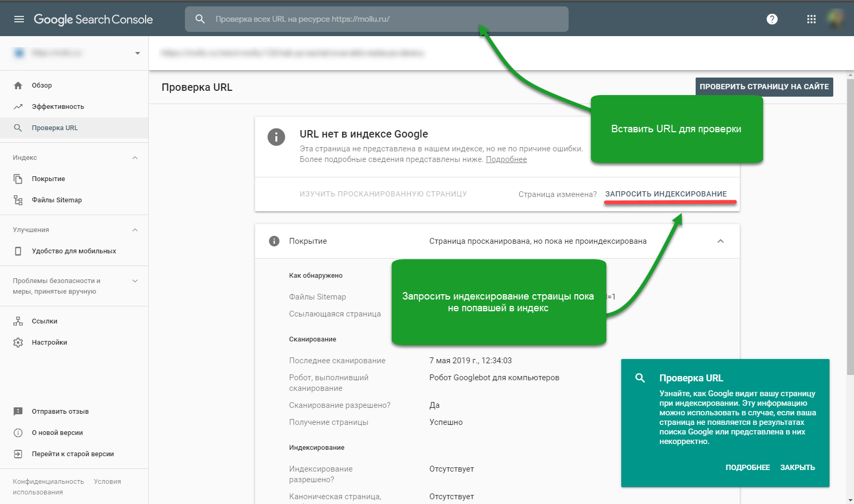Go to Эффективность report
This screenshot has height=504, width=854.
[x=74, y=107]
